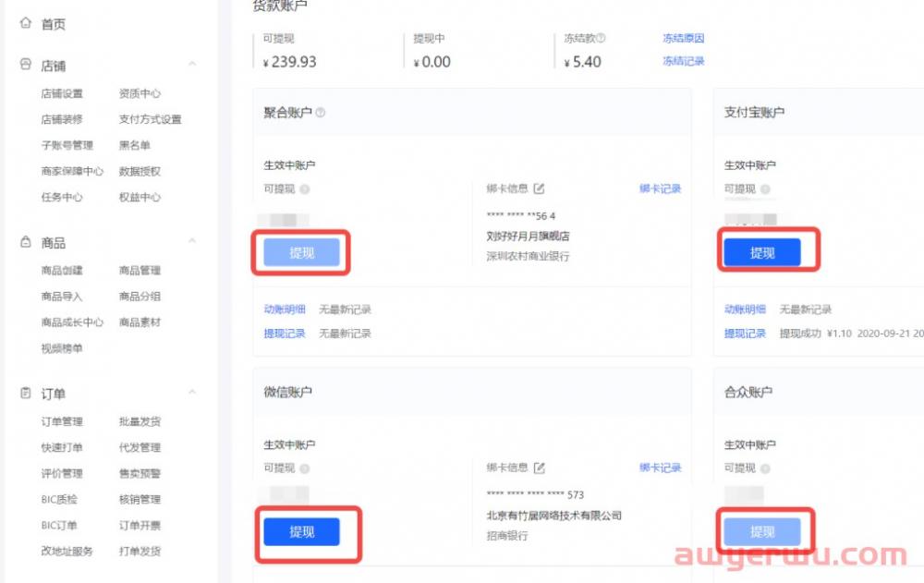Click the help icon beside 聚合账户 title
924x583 pixels.
pos(320,113)
